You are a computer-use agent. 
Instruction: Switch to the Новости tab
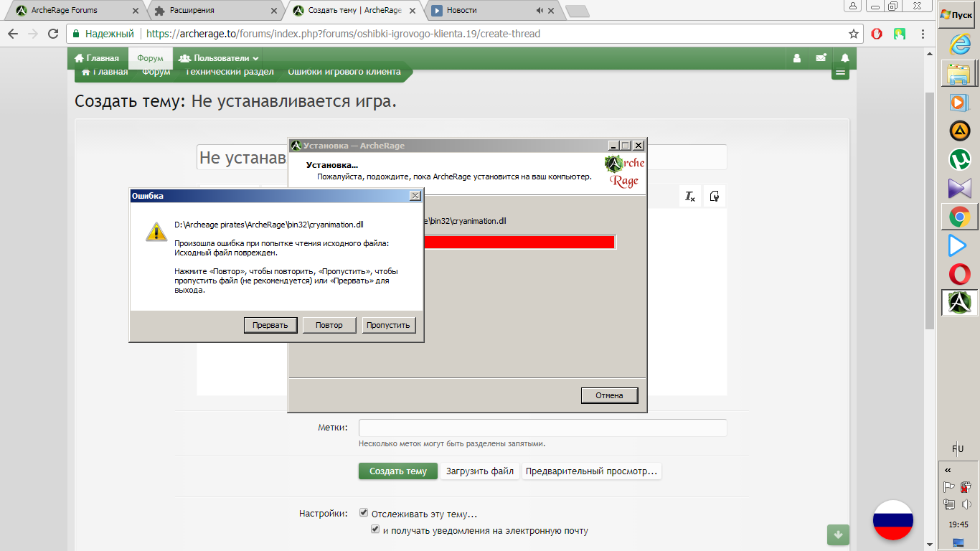(491, 10)
